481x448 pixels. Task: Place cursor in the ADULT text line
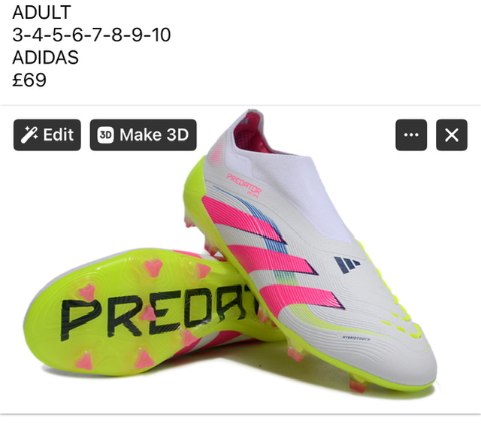[42, 12]
